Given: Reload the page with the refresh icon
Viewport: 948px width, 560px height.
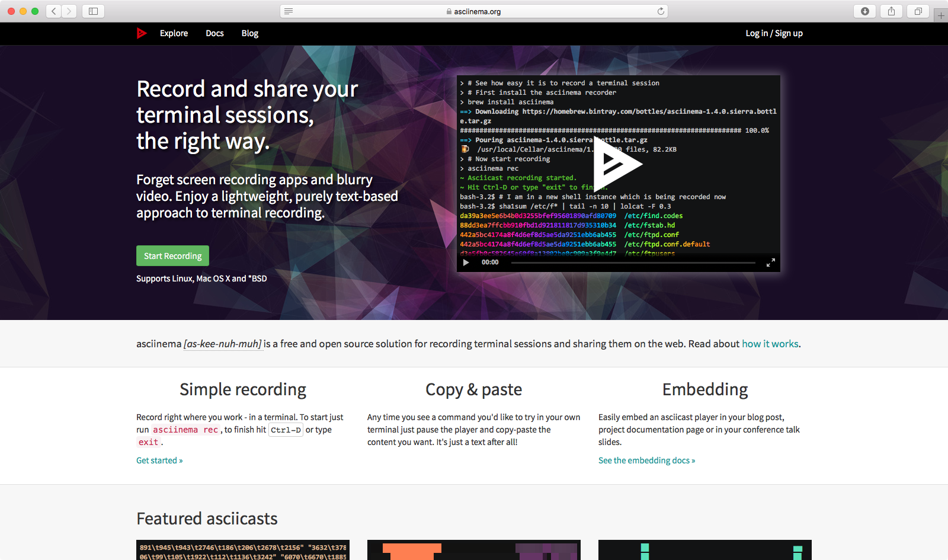Looking at the screenshot, I should [x=661, y=11].
